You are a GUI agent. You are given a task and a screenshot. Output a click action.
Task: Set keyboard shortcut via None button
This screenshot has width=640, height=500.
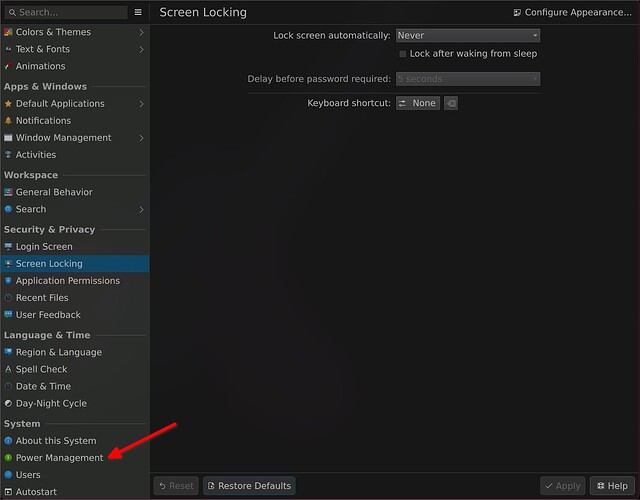418,103
